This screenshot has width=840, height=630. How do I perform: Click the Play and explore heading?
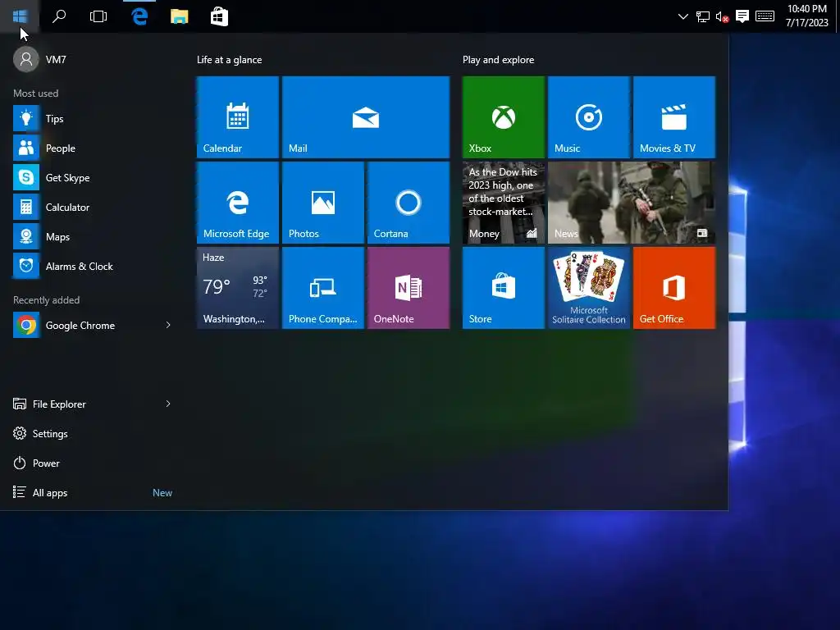click(498, 59)
